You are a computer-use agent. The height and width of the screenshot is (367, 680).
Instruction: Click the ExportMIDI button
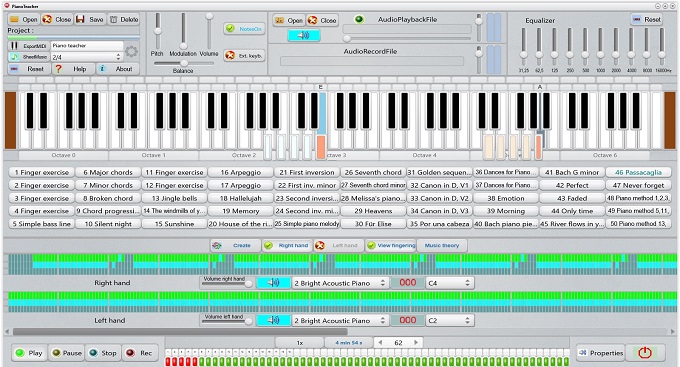click(29, 46)
